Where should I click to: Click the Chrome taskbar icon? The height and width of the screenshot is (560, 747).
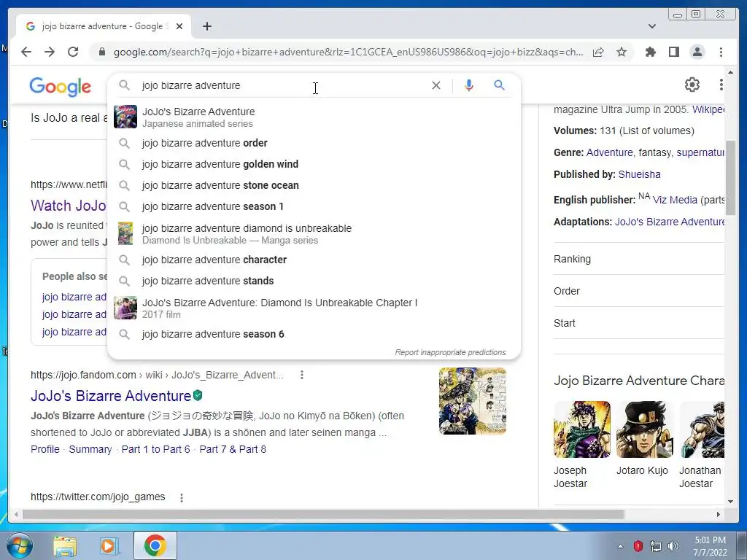(x=155, y=545)
